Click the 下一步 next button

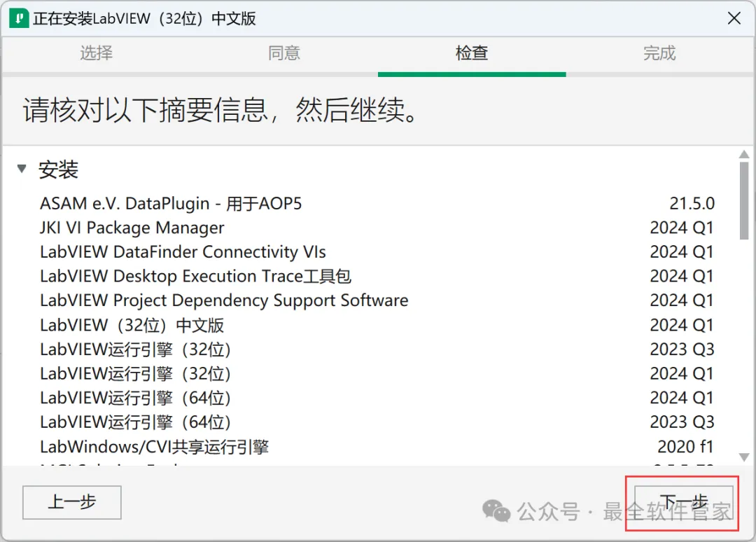684,502
